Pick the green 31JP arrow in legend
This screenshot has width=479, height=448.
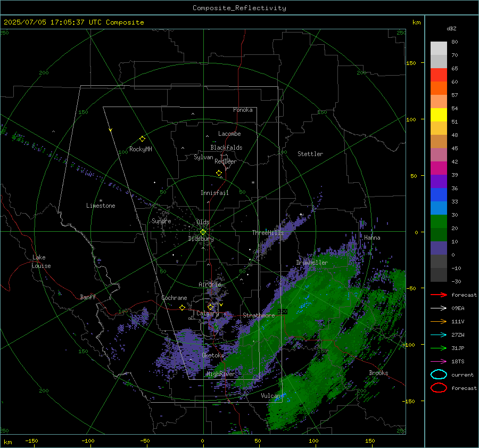point(439,348)
